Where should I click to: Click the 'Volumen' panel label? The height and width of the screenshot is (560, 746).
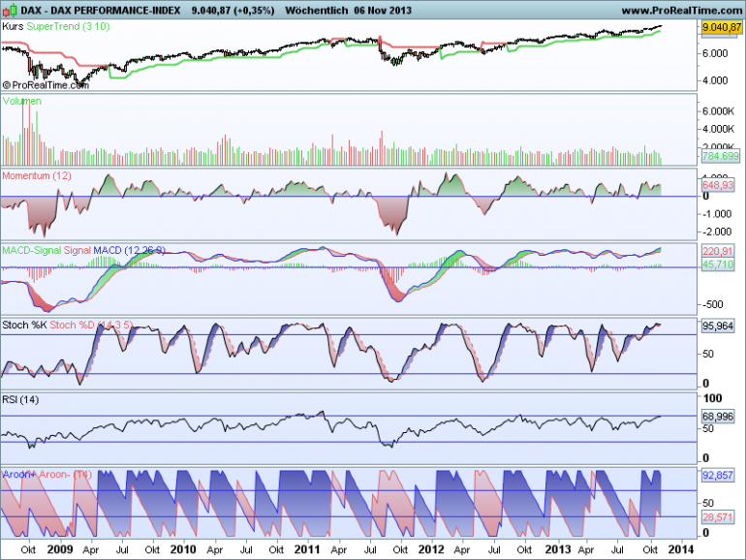coord(22,101)
